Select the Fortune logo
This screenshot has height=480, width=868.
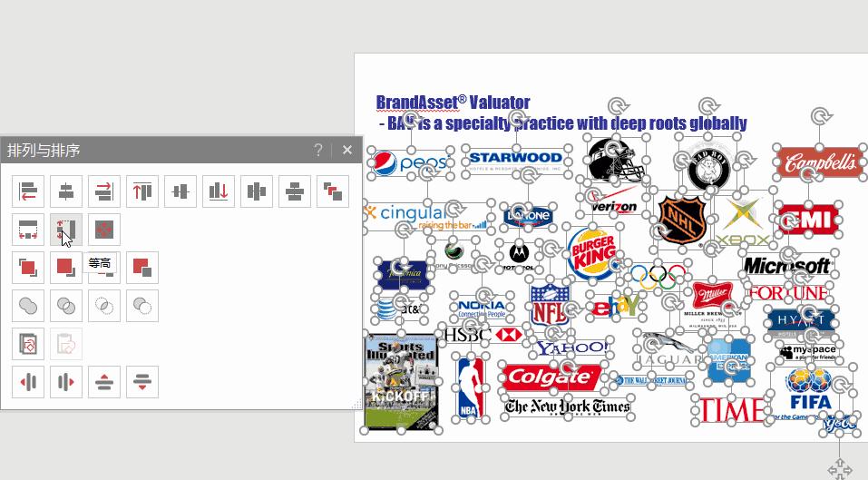click(788, 293)
